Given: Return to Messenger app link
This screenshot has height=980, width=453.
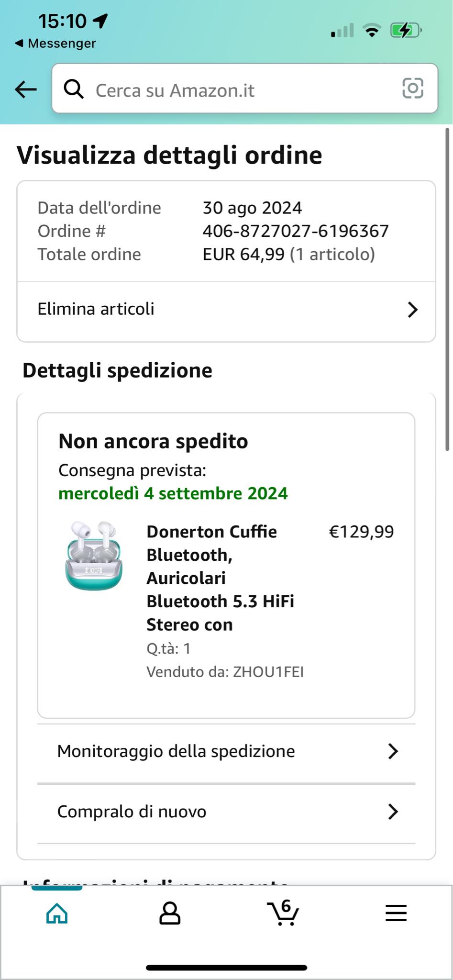Looking at the screenshot, I should click(56, 44).
